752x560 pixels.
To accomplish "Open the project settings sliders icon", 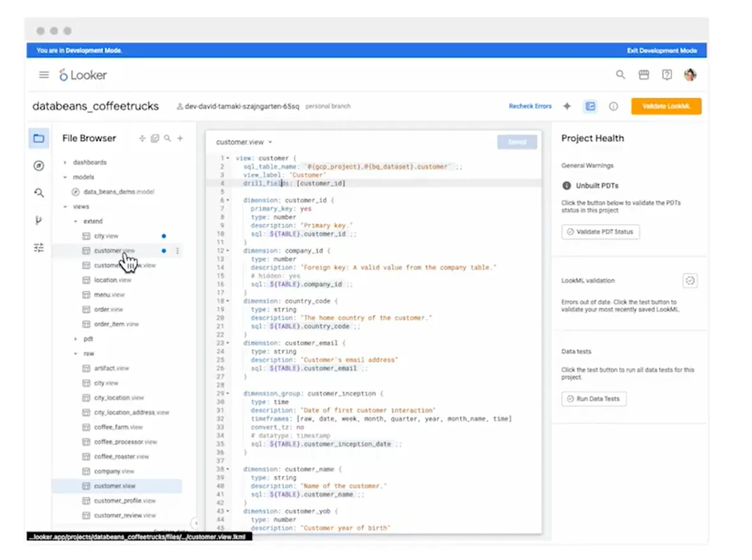I will click(x=39, y=247).
